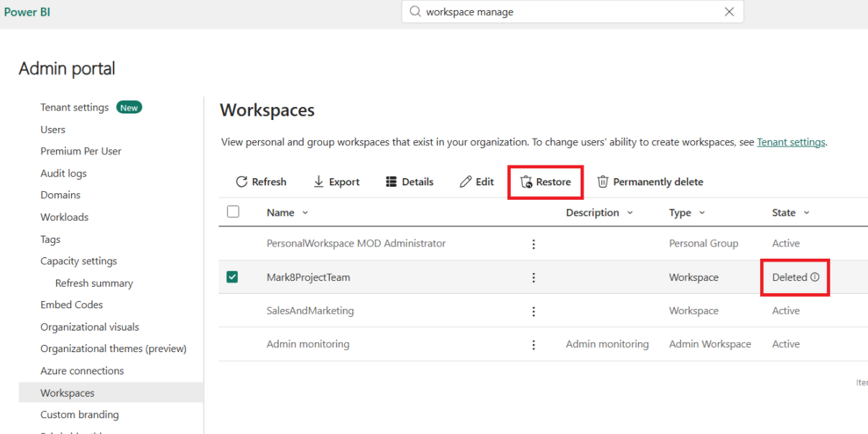Open the Description column dropdown
Viewport: 868px width, 434px height.
[x=630, y=213]
